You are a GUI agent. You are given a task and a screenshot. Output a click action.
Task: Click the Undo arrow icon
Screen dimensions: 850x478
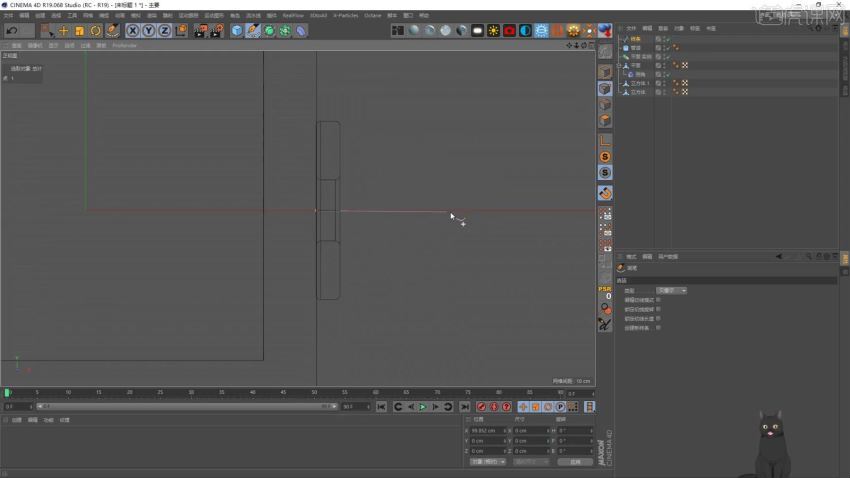(12, 30)
